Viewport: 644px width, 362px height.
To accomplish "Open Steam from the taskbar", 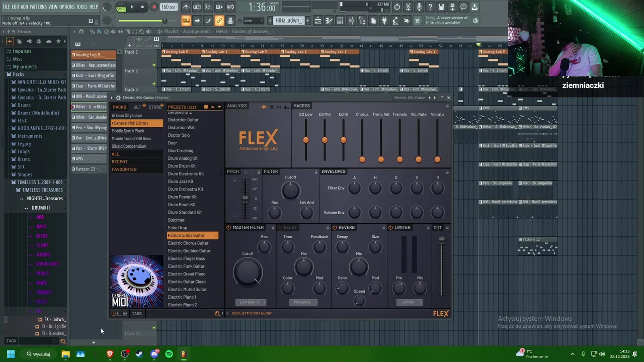I will point(139,354).
